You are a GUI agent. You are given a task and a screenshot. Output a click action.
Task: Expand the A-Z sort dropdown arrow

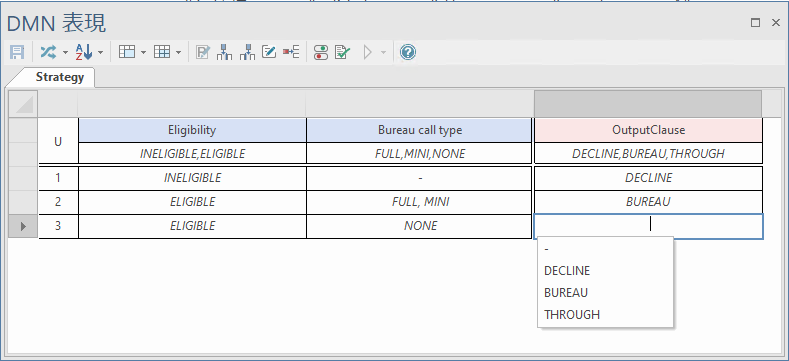pyautogui.click(x=101, y=52)
